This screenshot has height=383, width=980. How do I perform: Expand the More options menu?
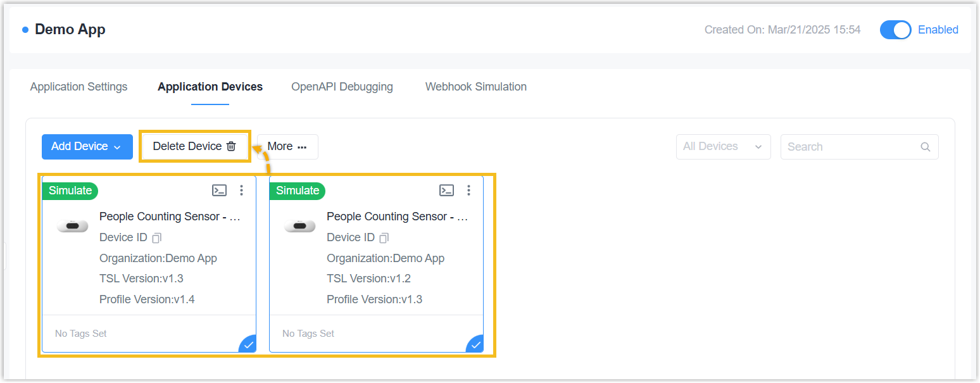tap(287, 147)
